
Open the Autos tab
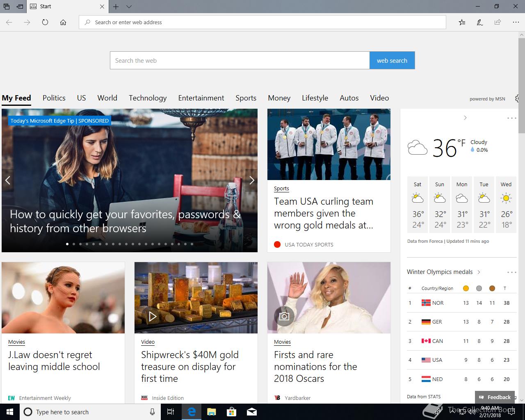[x=349, y=98]
